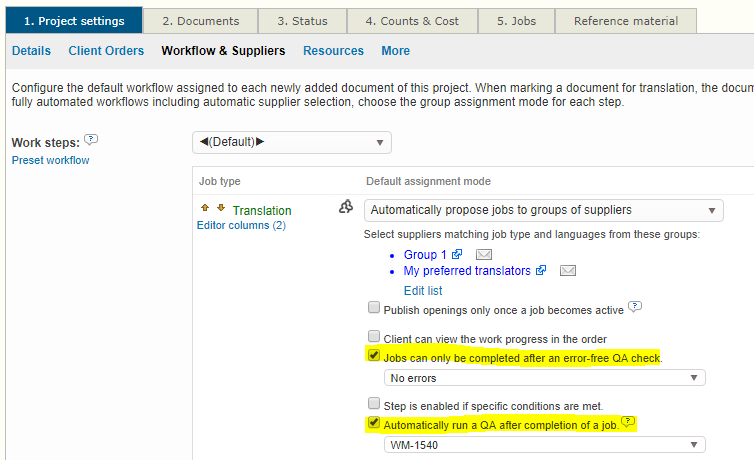Image resolution: width=754 pixels, height=460 pixels.
Task: Open Group 1 in a new window icon
Action: [456, 255]
